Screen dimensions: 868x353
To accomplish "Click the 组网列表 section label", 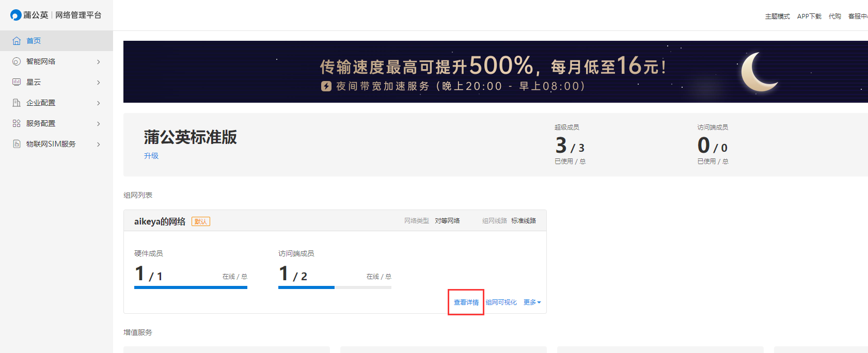I will [x=138, y=195].
